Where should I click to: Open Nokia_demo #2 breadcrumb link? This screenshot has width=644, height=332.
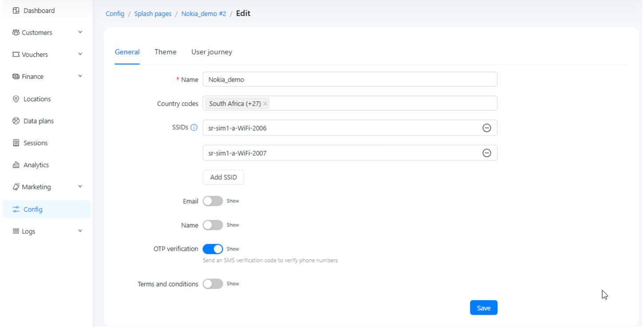point(204,14)
